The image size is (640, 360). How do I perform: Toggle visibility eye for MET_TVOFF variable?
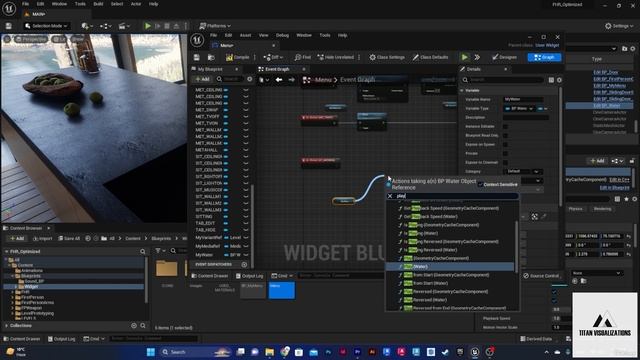(246, 116)
